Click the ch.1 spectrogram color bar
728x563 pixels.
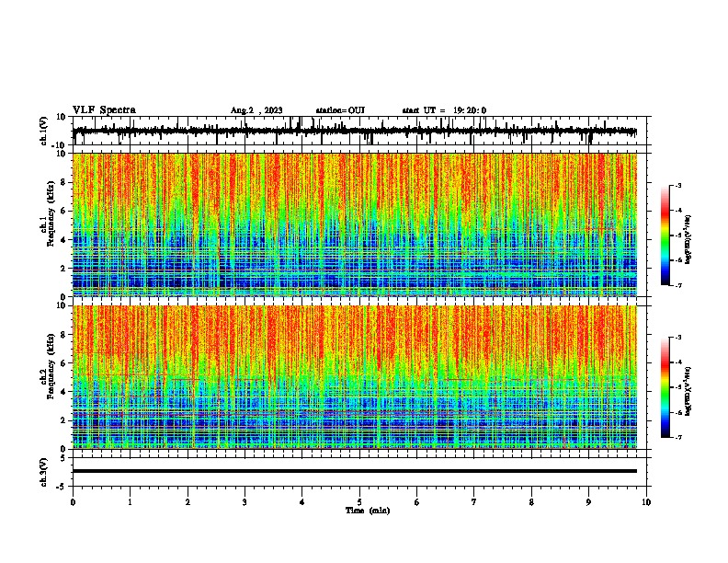[665, 236]
